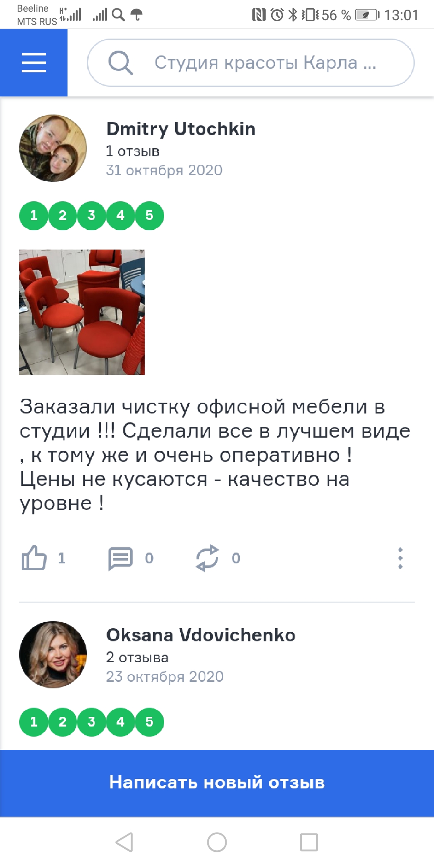434x868 pixels.
Task: Tap the search magnifier icon
Action: coord(120,63)
